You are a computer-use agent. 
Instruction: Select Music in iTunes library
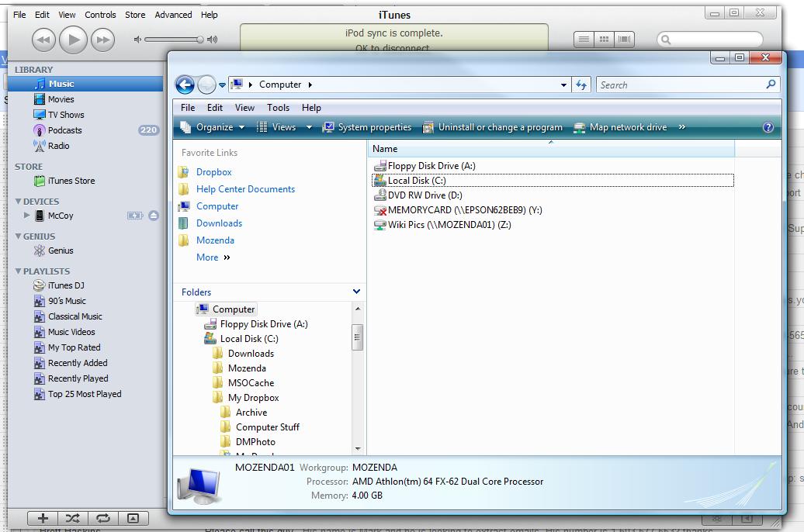click(x=85, y=84)
